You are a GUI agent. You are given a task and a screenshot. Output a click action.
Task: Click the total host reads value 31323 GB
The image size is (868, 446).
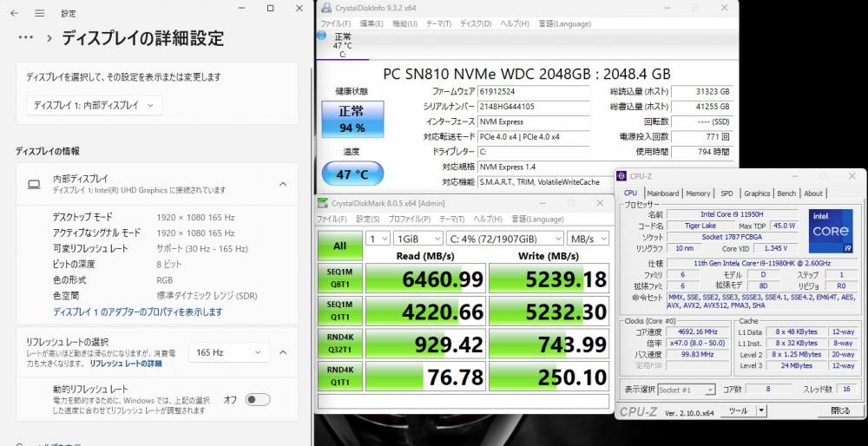[703, 91]
